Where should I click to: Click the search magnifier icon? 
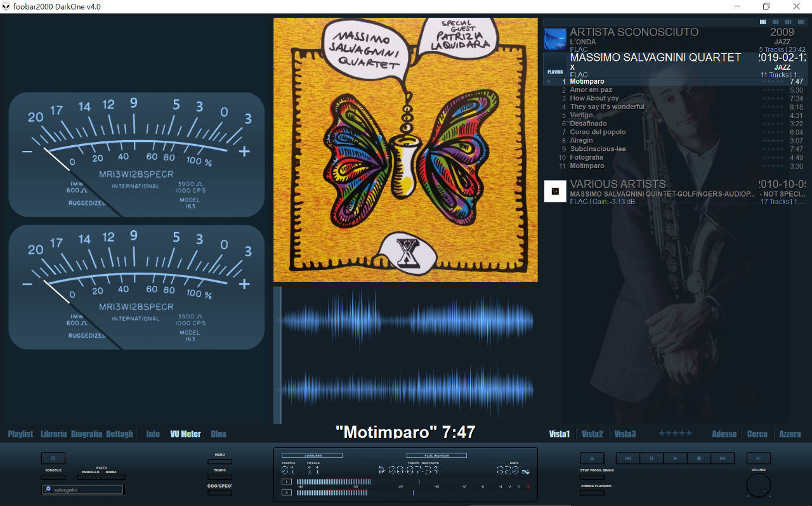point(48,490)
